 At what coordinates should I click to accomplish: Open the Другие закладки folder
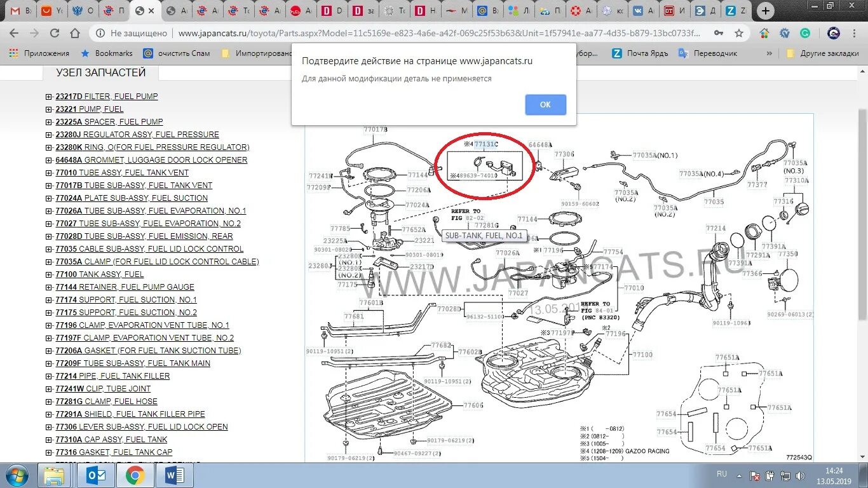pyautogui.click(x=822, y=53)
